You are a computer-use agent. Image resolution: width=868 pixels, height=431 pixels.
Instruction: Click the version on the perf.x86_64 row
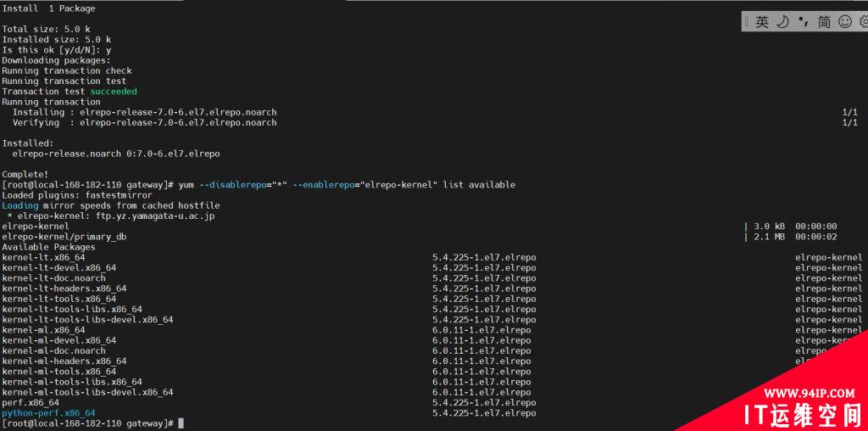point(484,403)
